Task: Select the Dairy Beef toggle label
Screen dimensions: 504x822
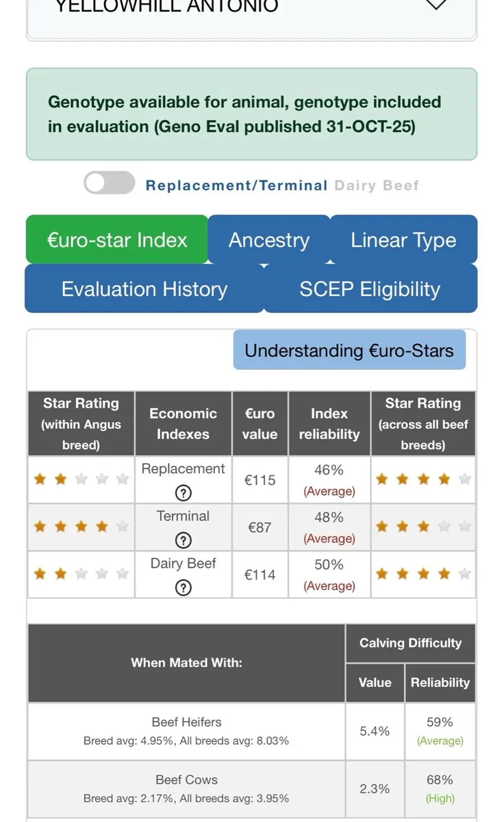Action: tap(376, 186)
